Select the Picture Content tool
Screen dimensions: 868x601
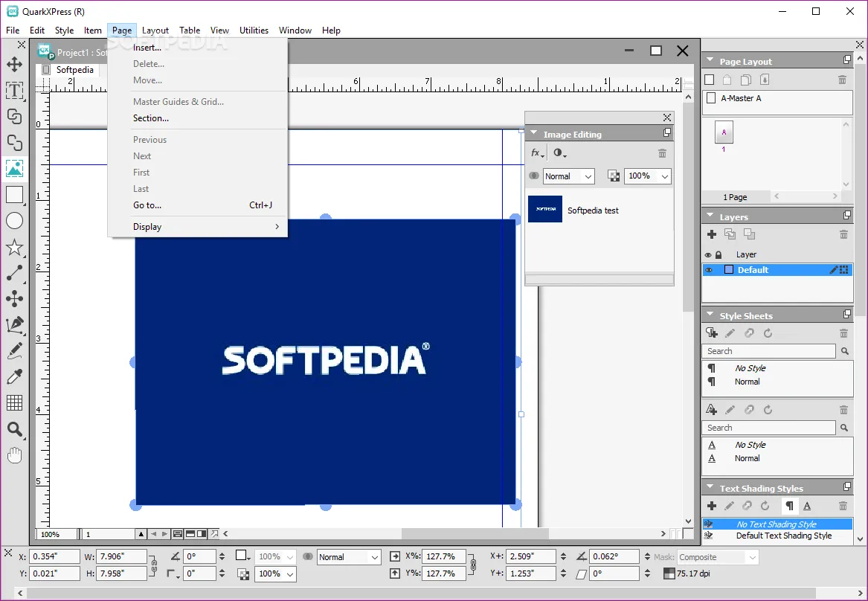[14, 168]
